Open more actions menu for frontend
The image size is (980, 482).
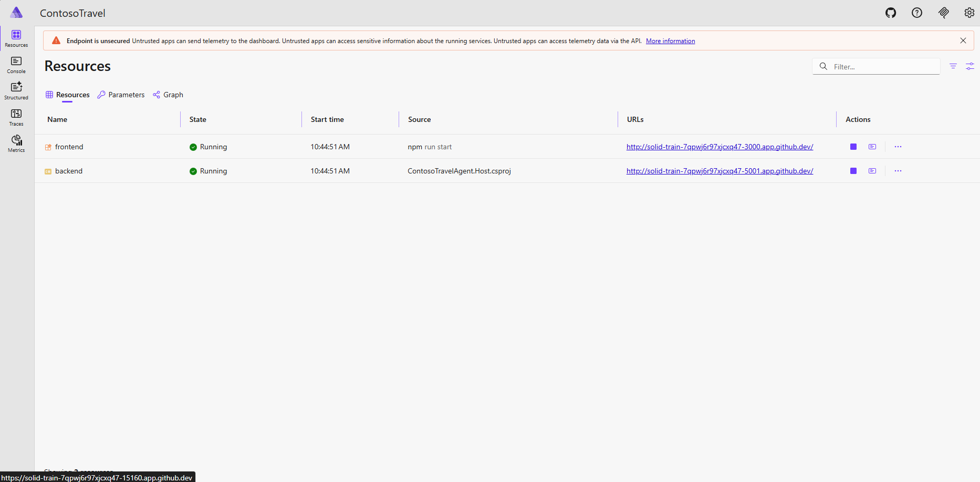[x=898, y=147]
